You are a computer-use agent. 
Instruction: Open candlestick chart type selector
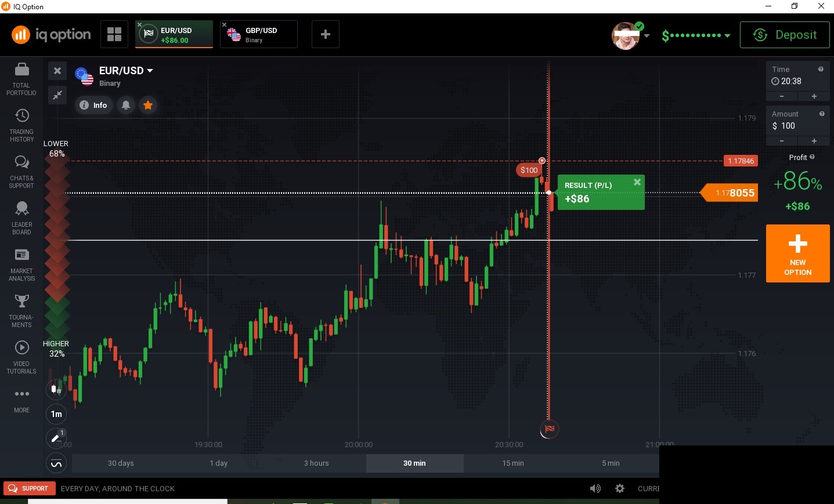56,389
